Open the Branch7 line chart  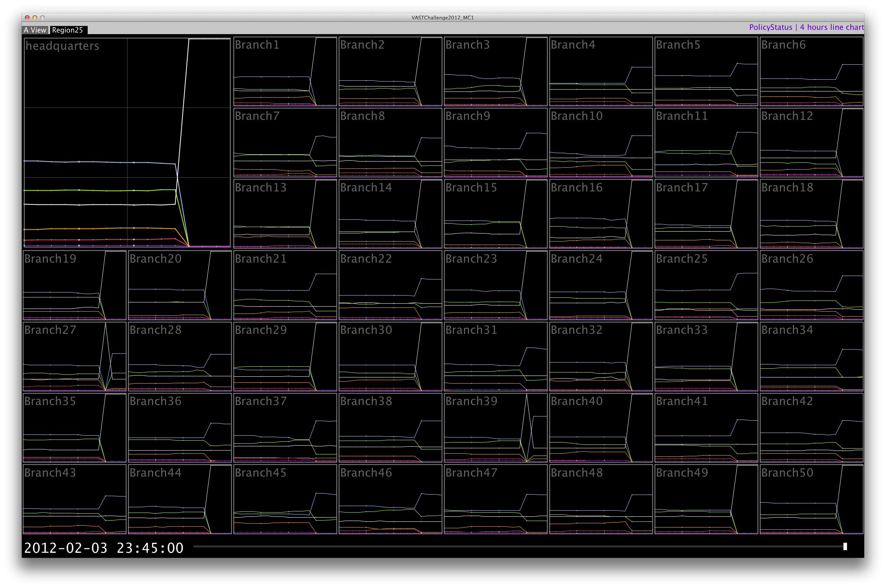tap(285, 143)
